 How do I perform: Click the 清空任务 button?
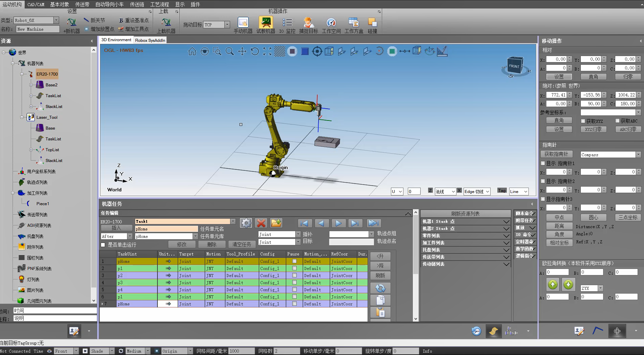click(242, 244)
